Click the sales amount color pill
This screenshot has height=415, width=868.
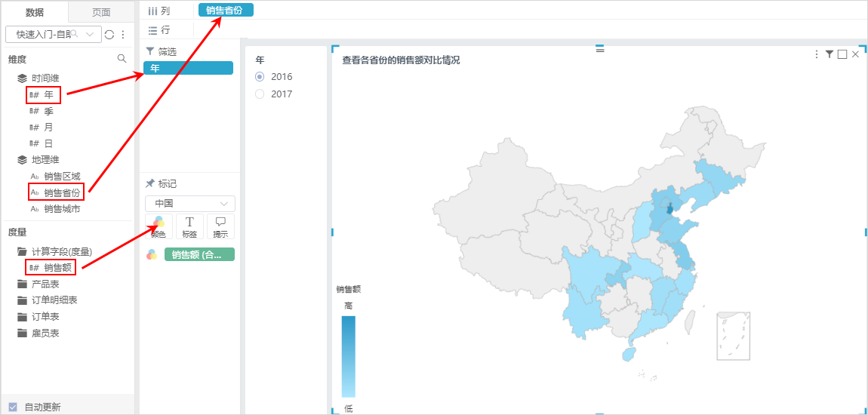(199, 254)
